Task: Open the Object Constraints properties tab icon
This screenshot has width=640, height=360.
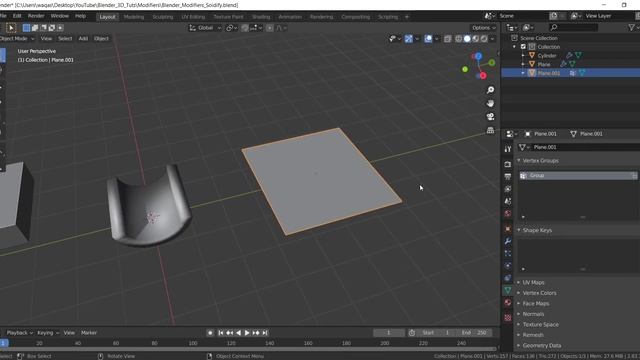Action: coord(507,278)
